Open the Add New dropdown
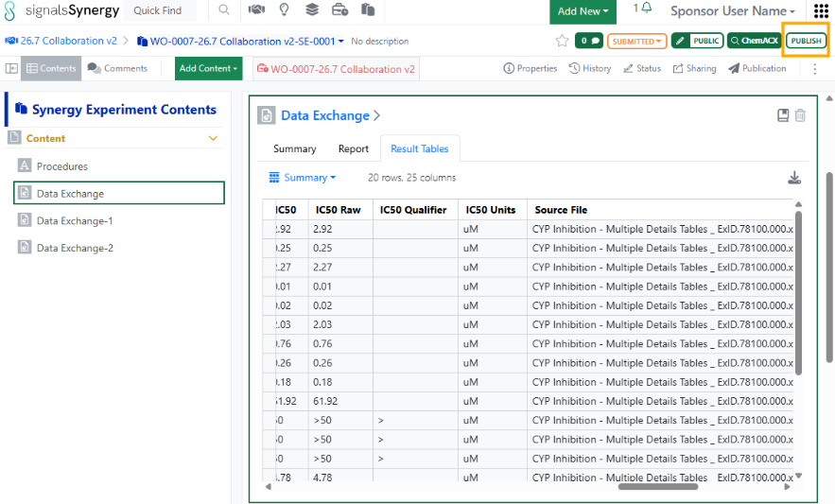The height and width of the screenshot is (504, 835). tap(583, 11)
